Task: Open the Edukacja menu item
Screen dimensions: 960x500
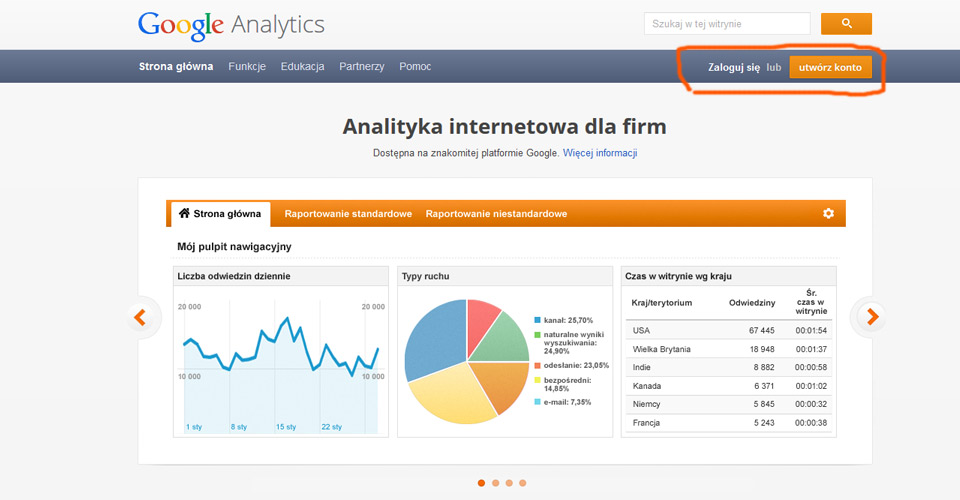Action: 302,66
